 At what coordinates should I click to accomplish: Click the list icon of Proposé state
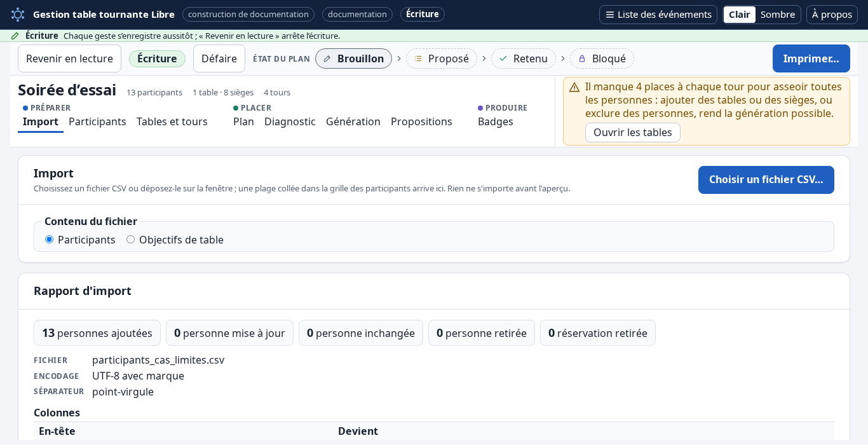[418, 58]
